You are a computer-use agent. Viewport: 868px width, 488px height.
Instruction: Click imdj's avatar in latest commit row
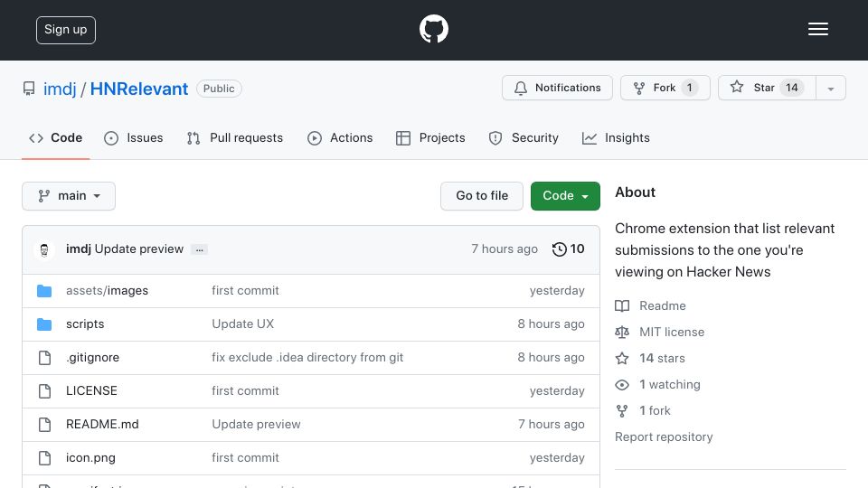point(44,249)
